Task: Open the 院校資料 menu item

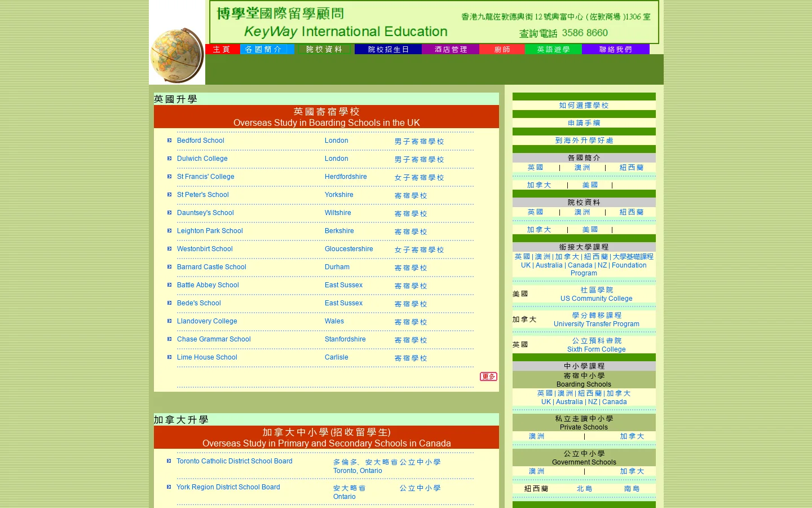Action: click(x=324, y=49)
